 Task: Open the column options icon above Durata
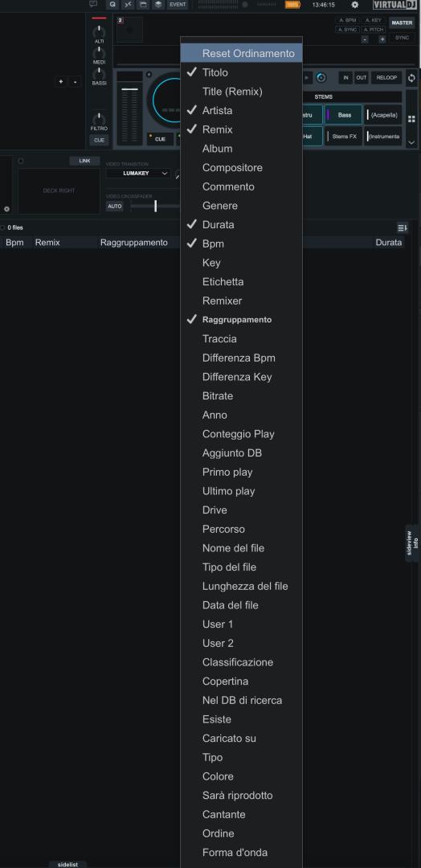[403, 227]
